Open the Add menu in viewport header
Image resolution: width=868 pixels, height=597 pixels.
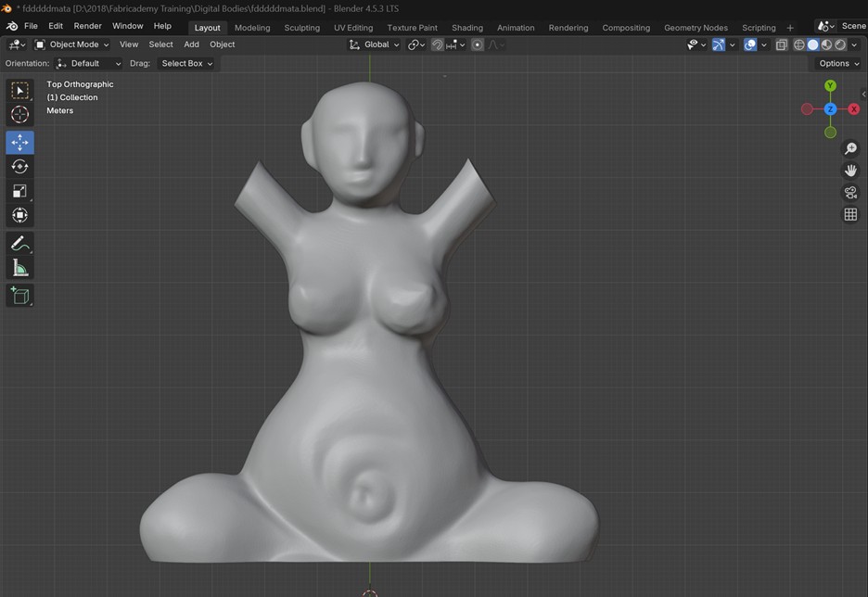(191, 44)
